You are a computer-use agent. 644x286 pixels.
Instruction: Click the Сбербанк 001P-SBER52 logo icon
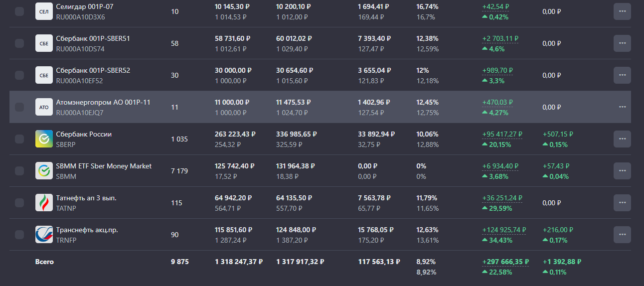(x=44, y=75)
